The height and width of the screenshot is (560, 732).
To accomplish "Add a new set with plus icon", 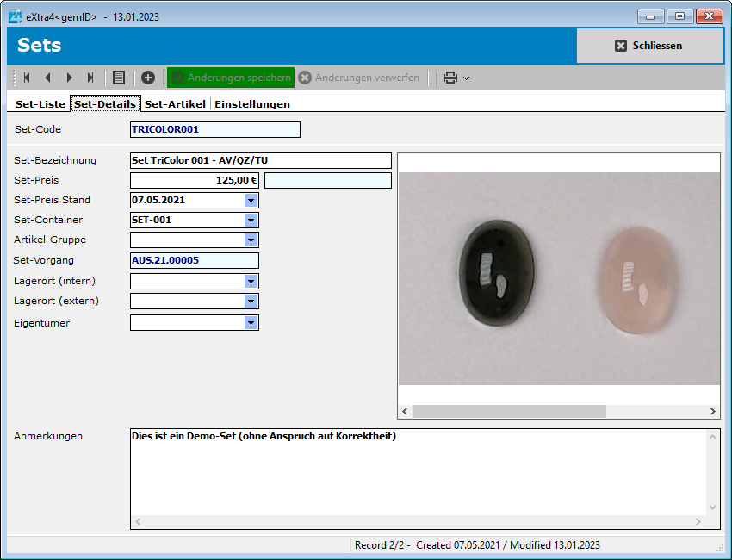I will point(147,78).
